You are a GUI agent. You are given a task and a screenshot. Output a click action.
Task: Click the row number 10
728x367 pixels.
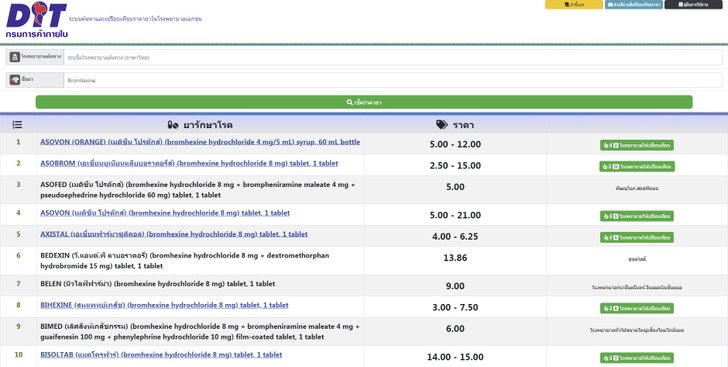pyautogui.click(x=19, y=355)
